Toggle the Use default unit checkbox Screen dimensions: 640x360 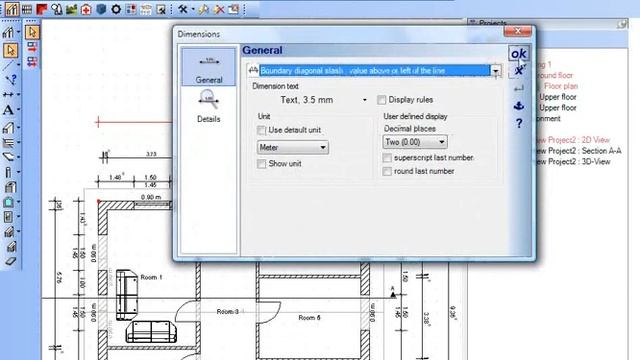pos(261,130)
